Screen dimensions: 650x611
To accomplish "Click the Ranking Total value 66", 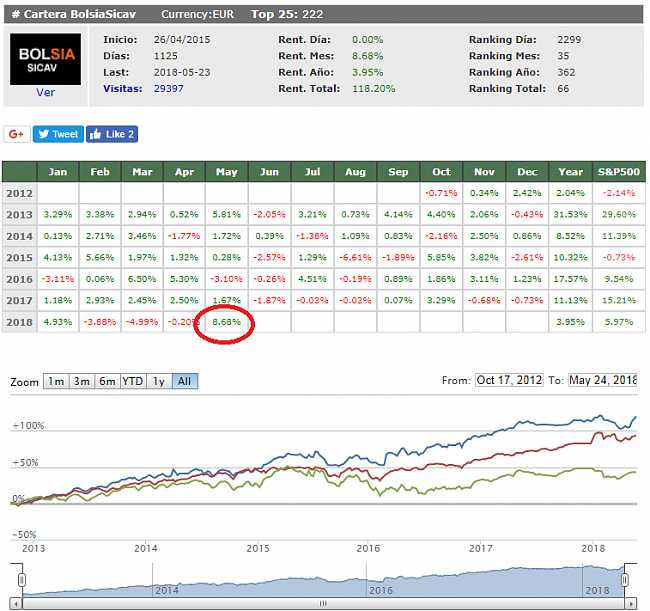I will point(563,89).
